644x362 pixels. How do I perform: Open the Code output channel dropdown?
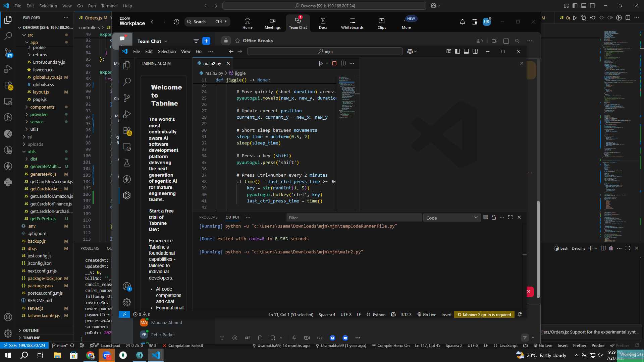(x=452, y=218)
